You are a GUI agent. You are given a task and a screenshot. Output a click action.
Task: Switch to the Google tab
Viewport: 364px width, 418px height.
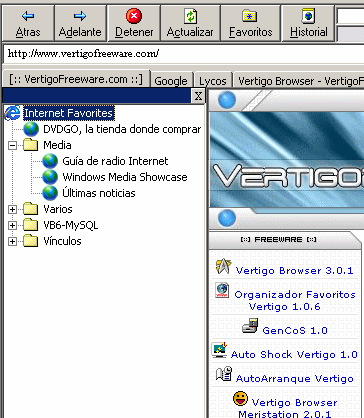171,81
